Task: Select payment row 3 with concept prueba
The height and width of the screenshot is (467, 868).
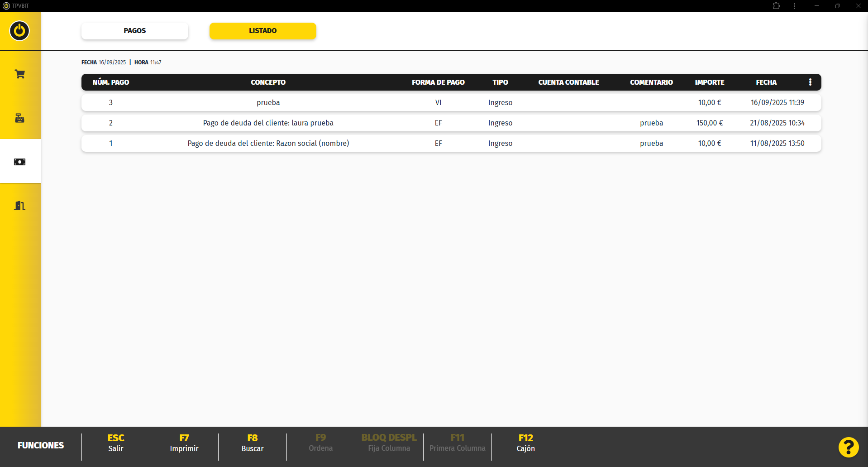Action: coord(268,102)
